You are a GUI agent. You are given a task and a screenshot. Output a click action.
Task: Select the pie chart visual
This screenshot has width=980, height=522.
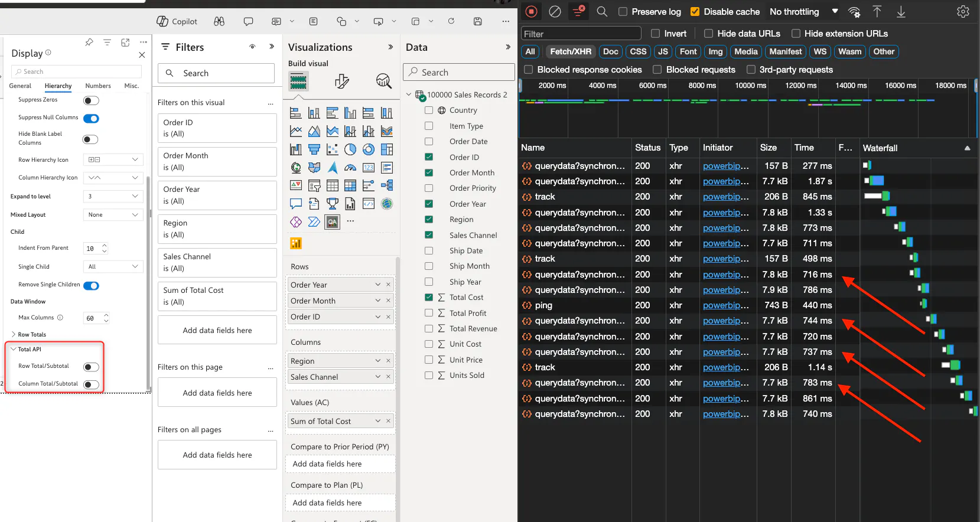click(350, 149)
